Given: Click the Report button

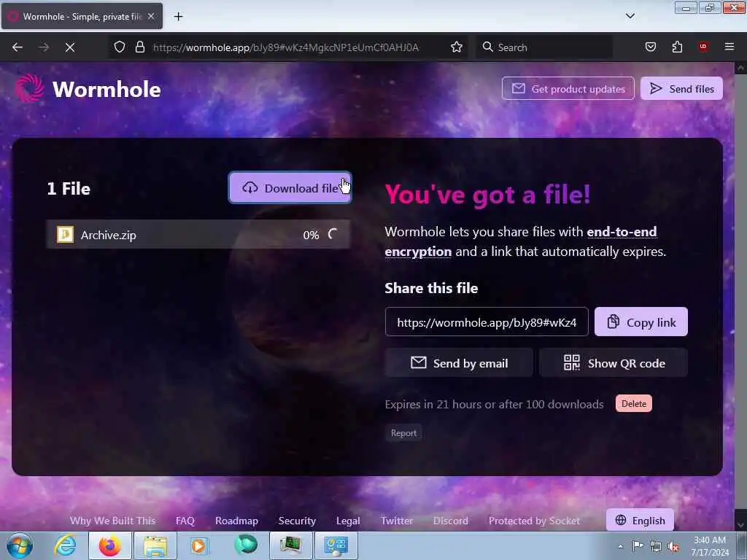Looking at the screenshot, I should pyautogui.click(x=403, y=433).
